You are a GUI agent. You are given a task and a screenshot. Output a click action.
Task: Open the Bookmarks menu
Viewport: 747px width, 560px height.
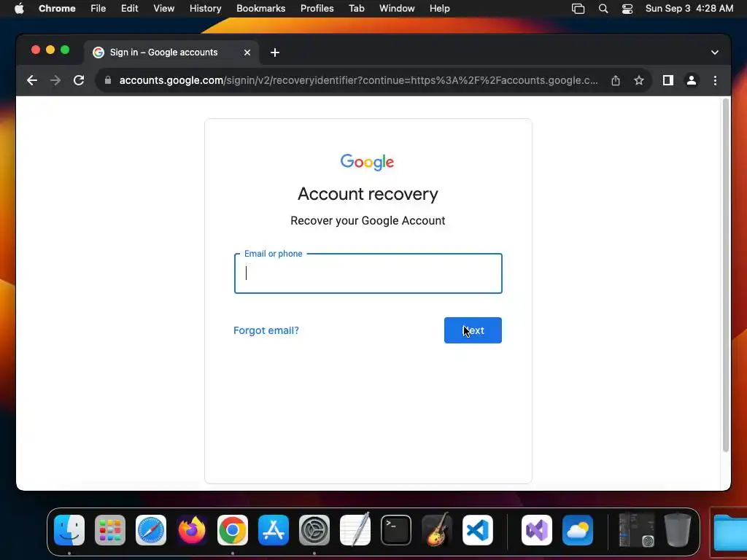pos(260,9)
